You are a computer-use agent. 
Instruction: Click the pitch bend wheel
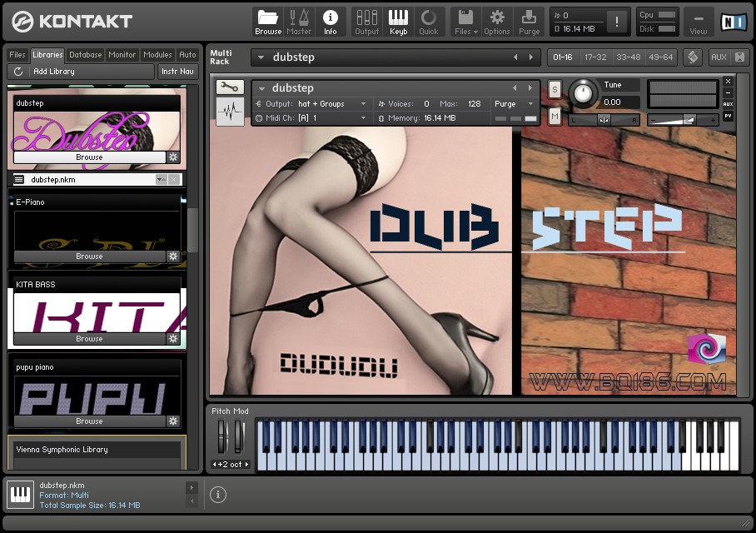tap(221, 436)
